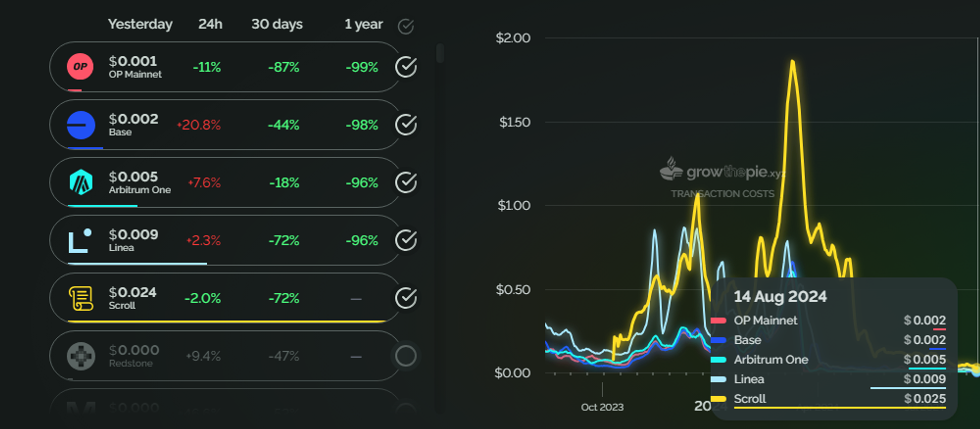Select OP Mainnet name label
Image resolution: width=980 pixels, height=429 pixels.
tap(135, 74)
